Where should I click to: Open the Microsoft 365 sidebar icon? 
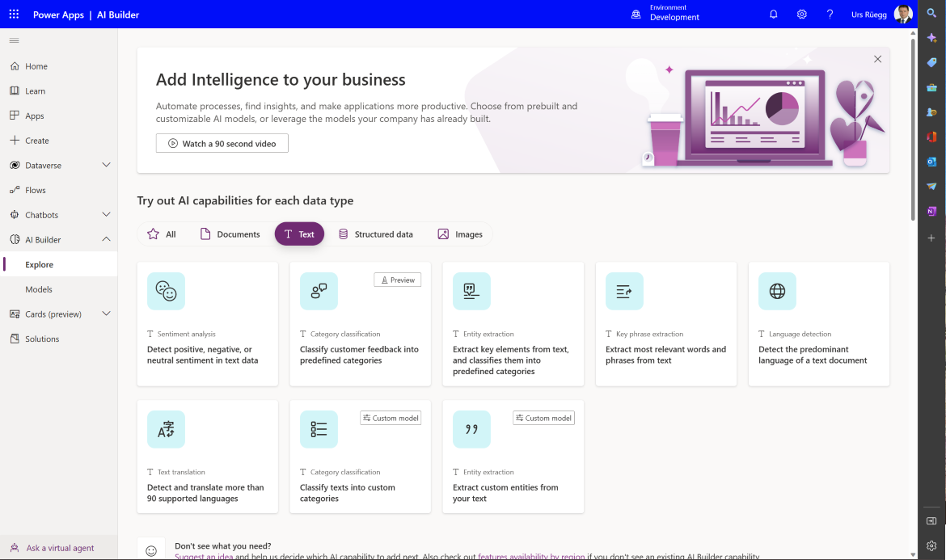[x=931, y=137]
